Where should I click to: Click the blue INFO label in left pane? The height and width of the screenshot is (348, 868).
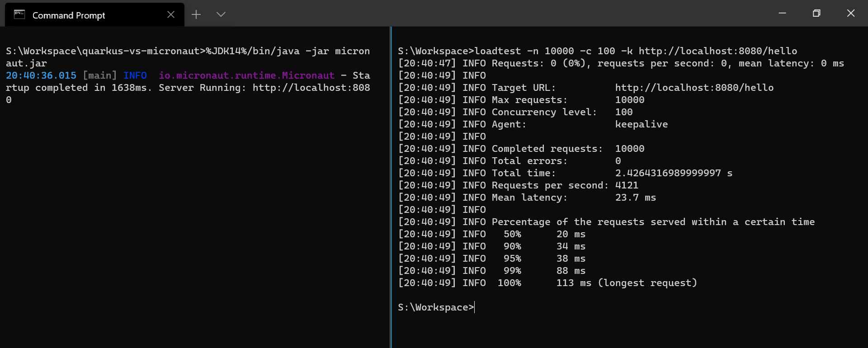(135, 75)
